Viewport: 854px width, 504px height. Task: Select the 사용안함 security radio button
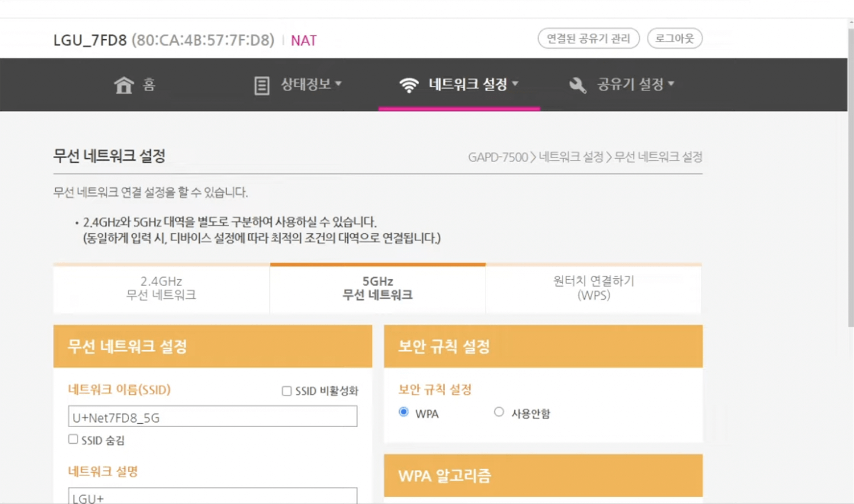(x=499, y=412)
